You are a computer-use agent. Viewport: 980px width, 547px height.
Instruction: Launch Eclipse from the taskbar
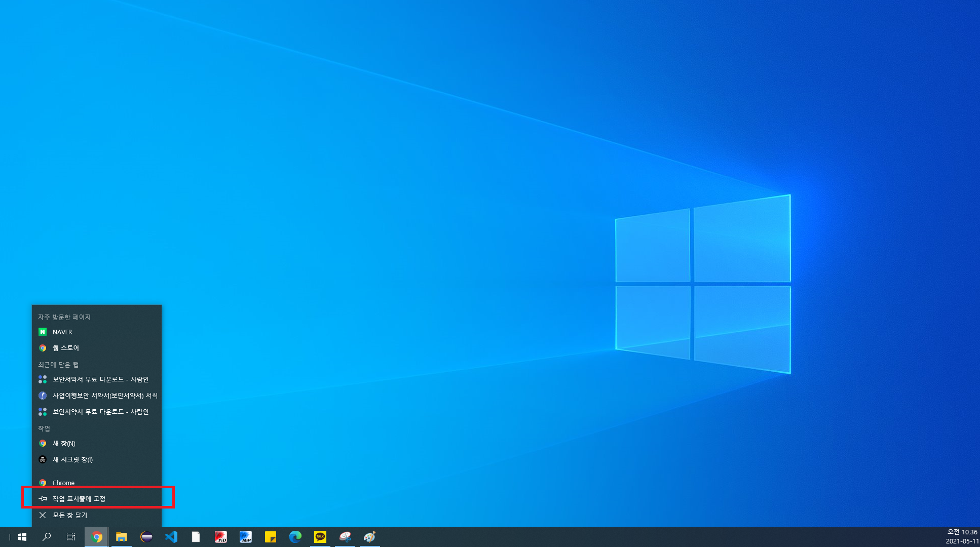[146, 537]
